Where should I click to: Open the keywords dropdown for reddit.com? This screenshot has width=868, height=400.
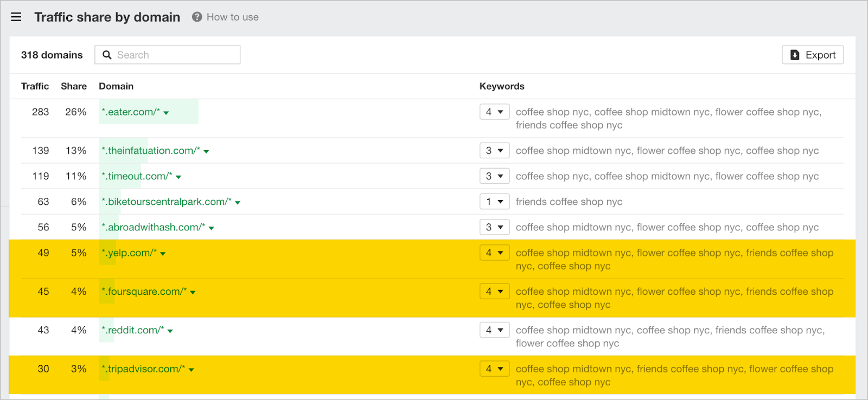click(494, 330)
